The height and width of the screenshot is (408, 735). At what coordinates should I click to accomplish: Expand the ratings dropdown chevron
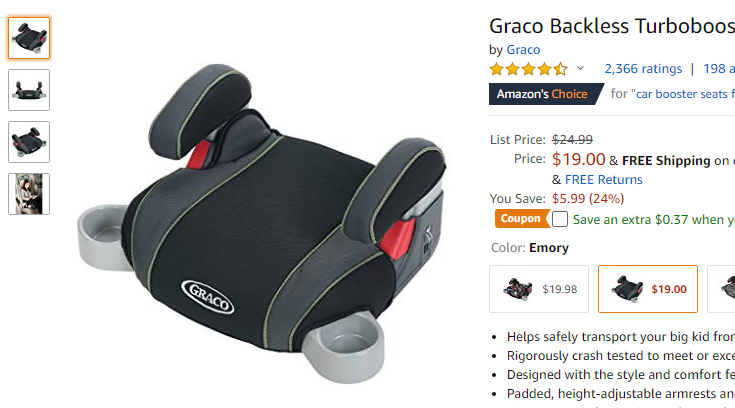click(580, 68)
